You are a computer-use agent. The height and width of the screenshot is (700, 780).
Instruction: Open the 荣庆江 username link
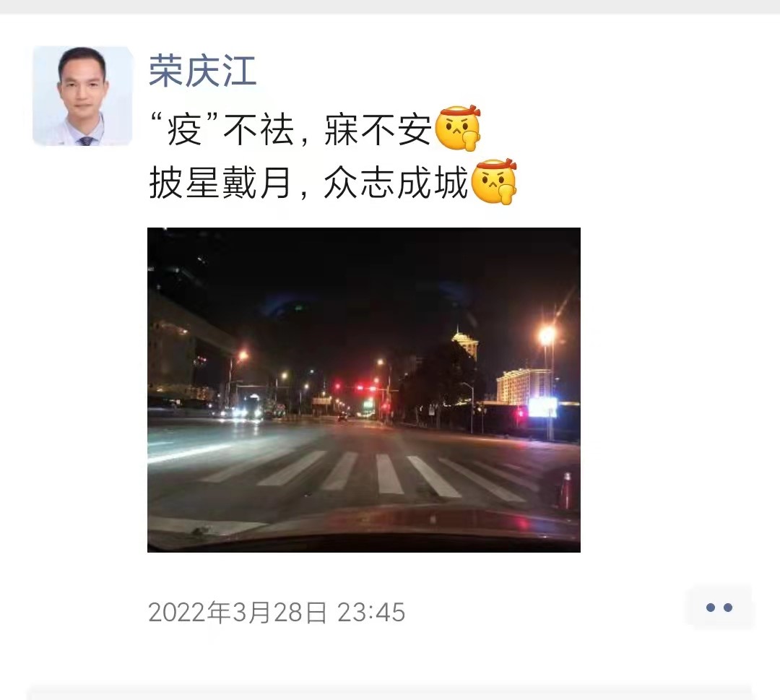click(203, 70)
